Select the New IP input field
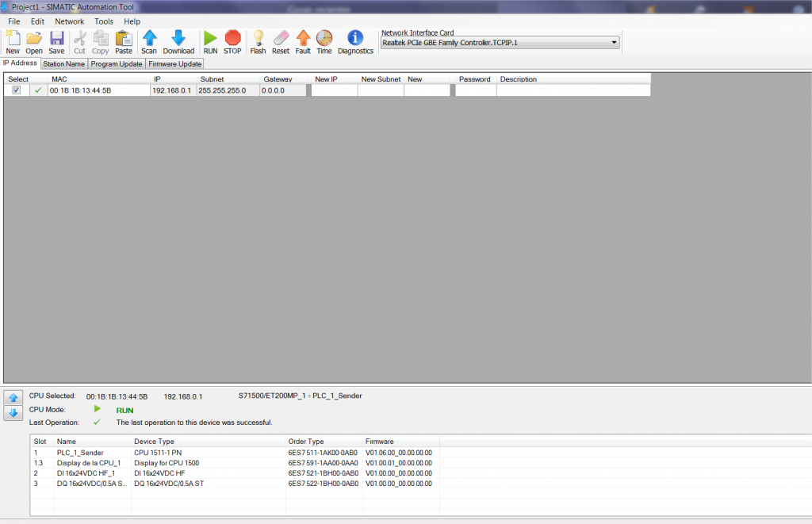Screen dimensions: 812x524 [x=334, y=90]
